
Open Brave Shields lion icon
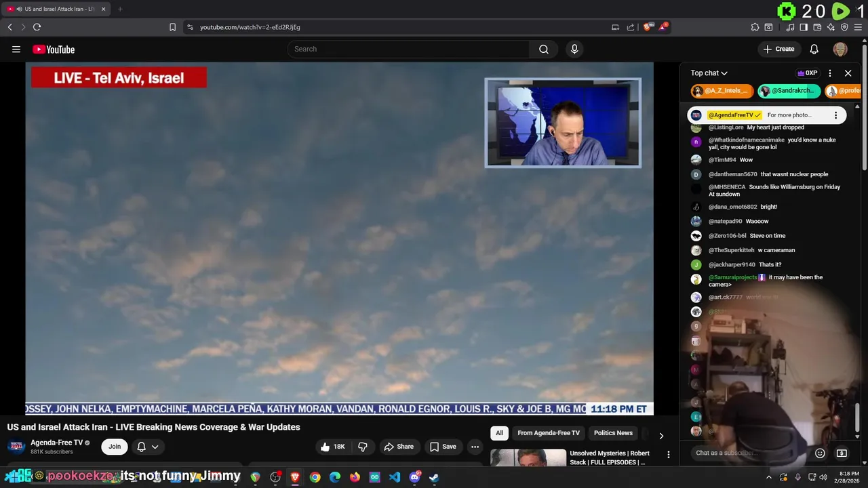(647, 27)
